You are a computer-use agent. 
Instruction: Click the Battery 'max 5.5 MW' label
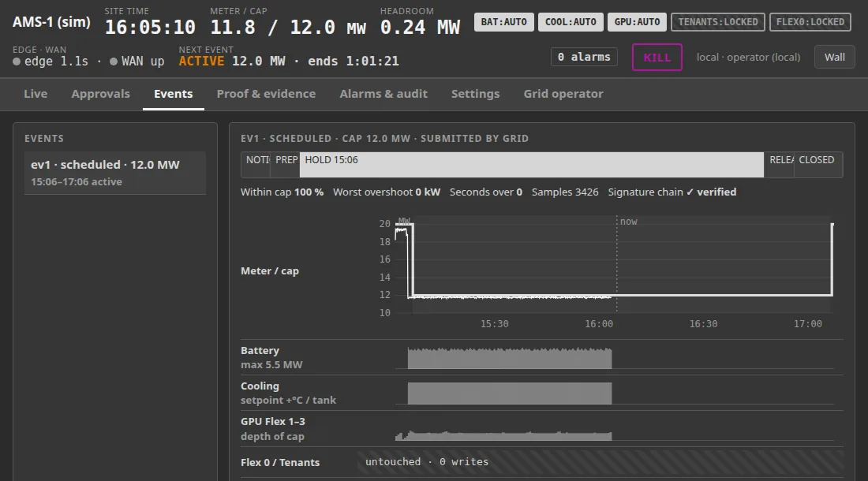tap(271, 365)
